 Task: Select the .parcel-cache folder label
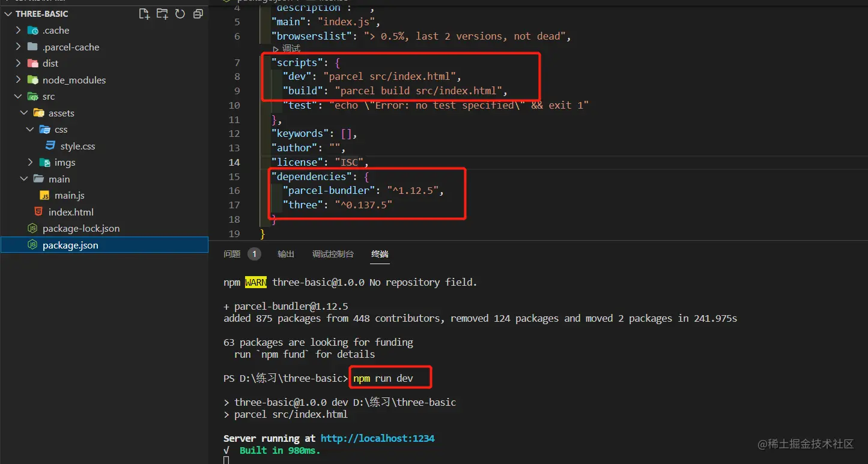71,47
